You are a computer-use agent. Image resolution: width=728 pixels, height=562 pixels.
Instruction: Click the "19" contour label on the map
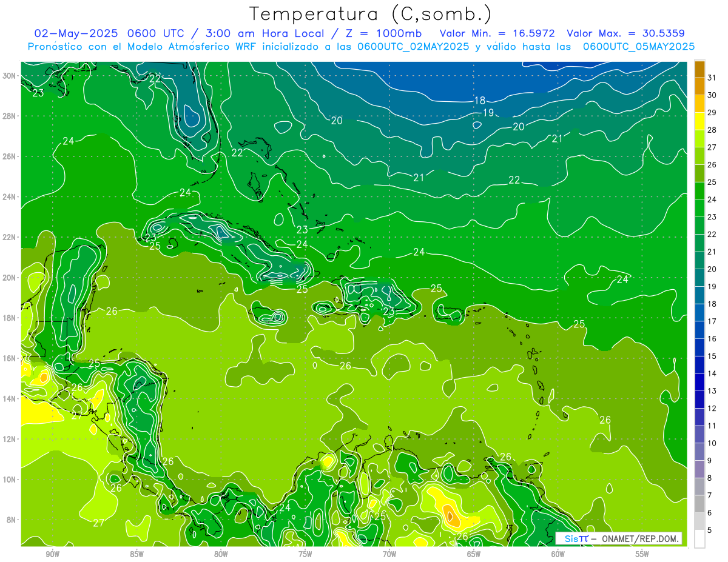click(488, 113)
